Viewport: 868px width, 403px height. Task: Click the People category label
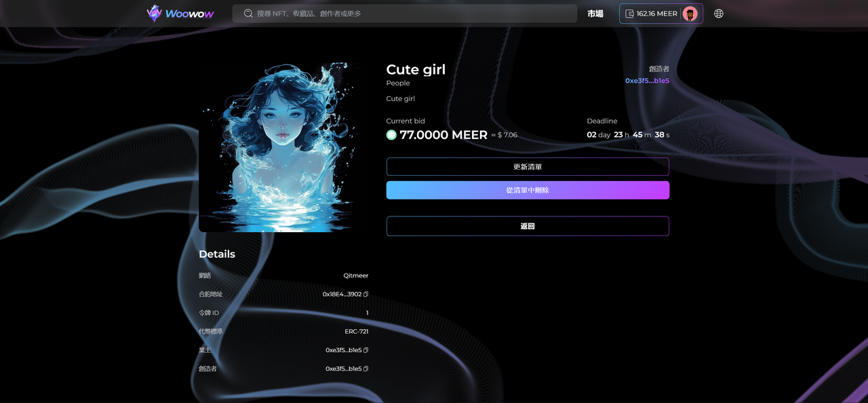pyautogui.click(x=398, y=83)
